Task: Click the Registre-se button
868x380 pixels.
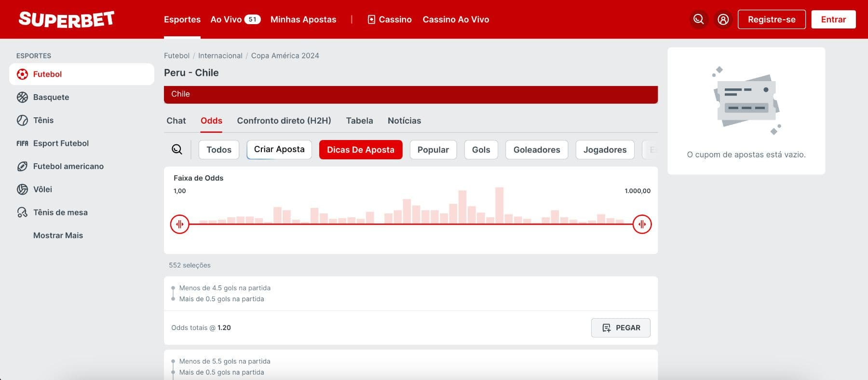Action: click(x=772, y=19)
